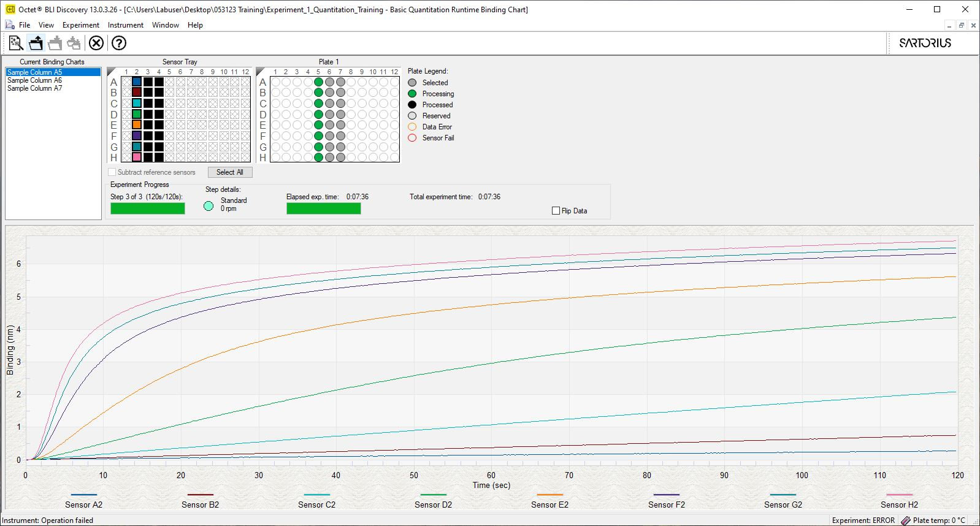Open the Help menu
This screenshot has width=980, height=526.
click(195, 25)
